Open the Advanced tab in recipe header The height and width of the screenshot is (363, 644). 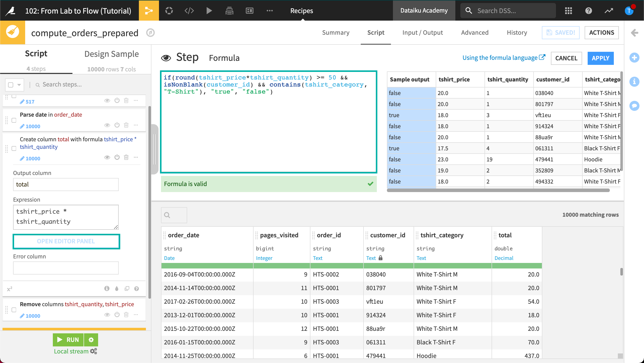(x=475, y=32)
